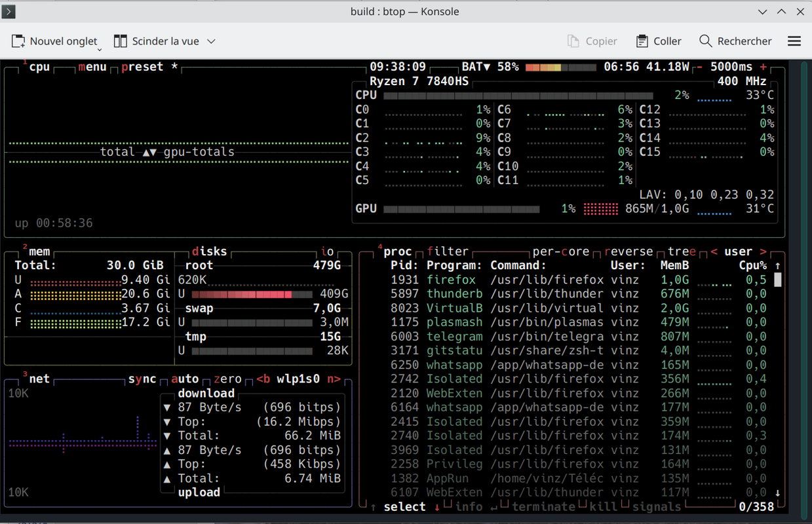
Task: Click the root disk usage bar
Action: coord(252,295)
